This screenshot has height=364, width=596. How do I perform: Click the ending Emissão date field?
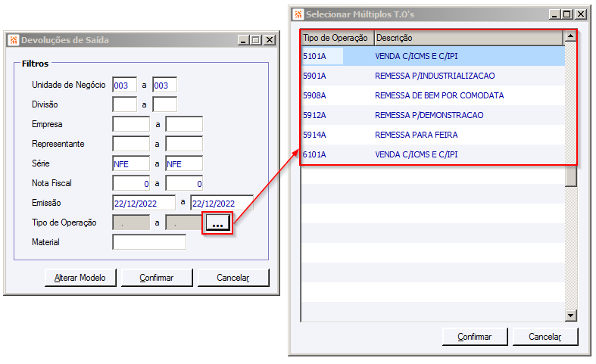222,203
